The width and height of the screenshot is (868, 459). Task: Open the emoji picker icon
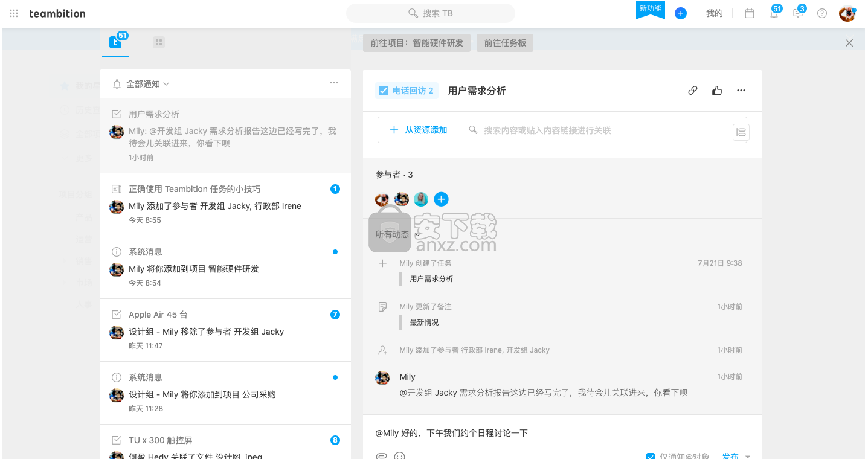400,455
